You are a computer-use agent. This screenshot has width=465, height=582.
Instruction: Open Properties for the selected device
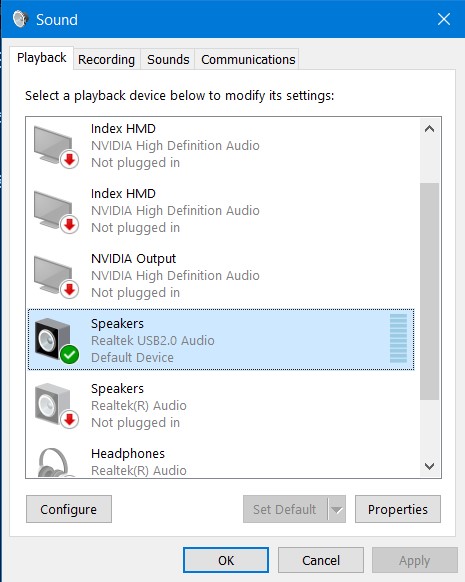(x=398, y=509)
